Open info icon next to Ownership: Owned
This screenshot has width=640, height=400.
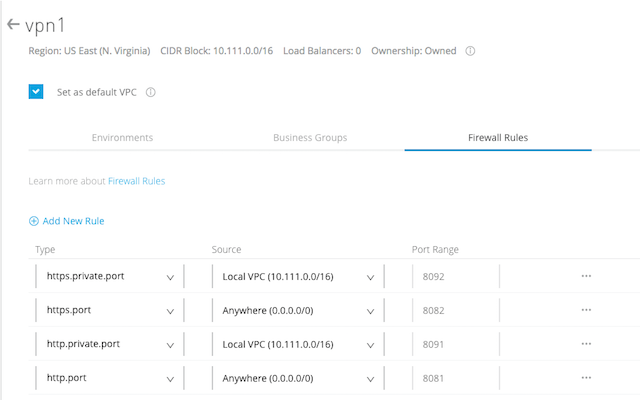[x=470, y=51]
